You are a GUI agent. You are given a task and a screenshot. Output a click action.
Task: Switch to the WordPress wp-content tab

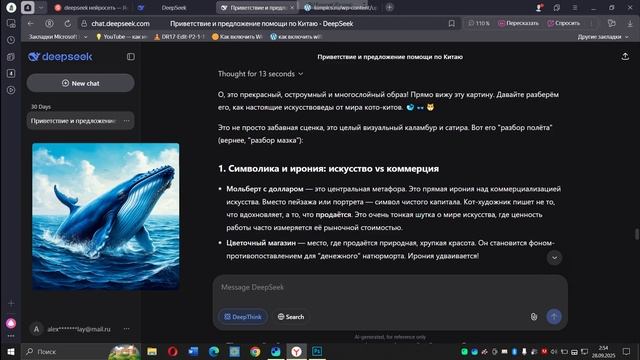(341, 8)
